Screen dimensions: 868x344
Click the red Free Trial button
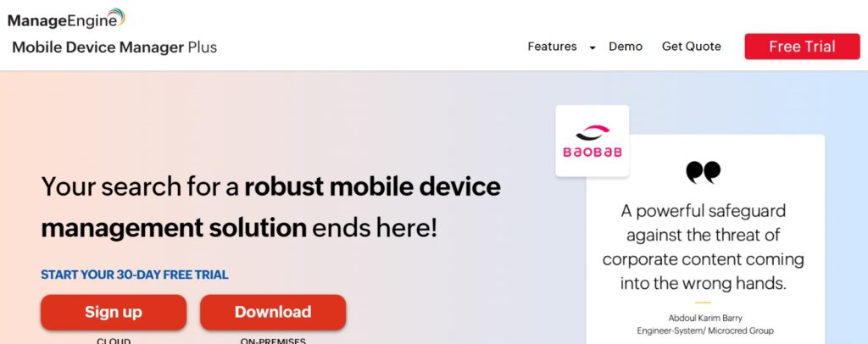coord(802,47)
